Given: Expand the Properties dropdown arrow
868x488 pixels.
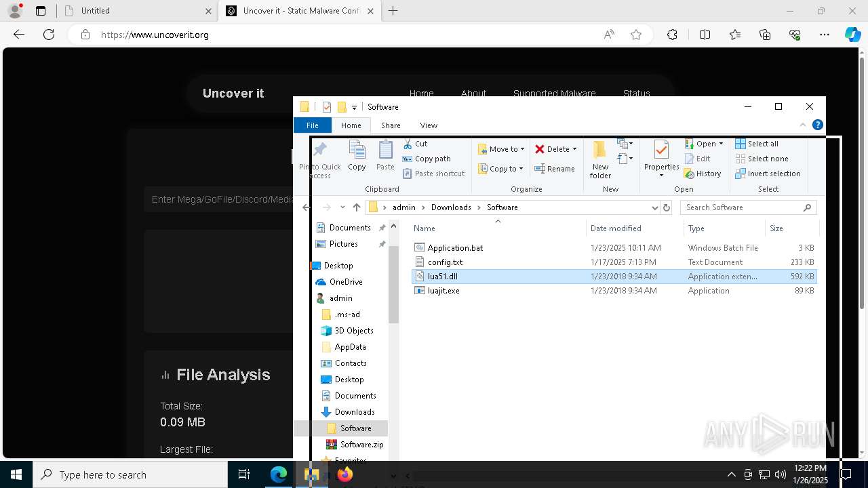Looking at the screenshot, I should click(661, 176).
